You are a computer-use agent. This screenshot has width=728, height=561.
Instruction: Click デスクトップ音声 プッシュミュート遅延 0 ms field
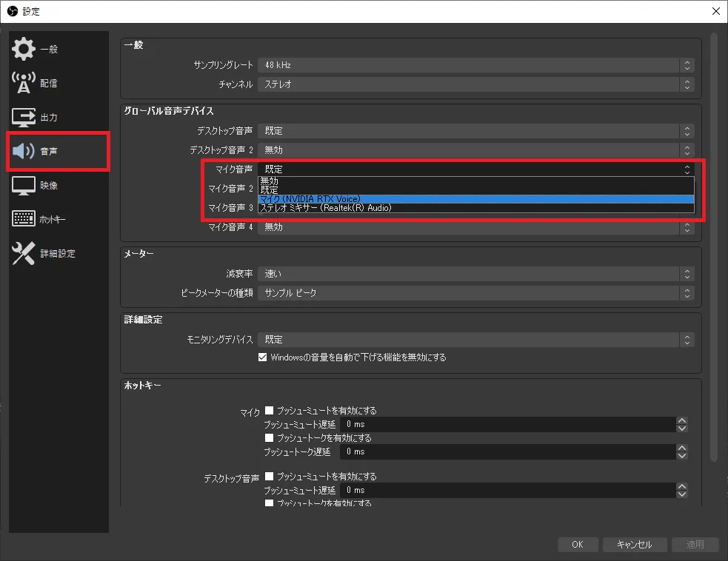508,490
